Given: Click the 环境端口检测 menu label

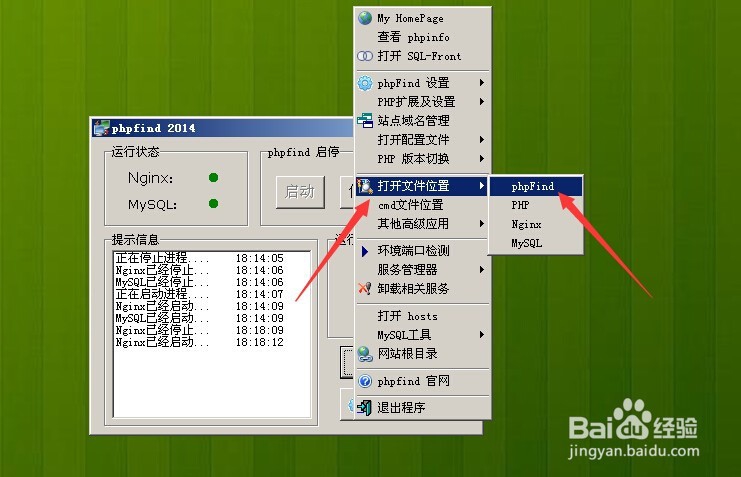Looking at the screenshot, I should click(x=413, y=251).
